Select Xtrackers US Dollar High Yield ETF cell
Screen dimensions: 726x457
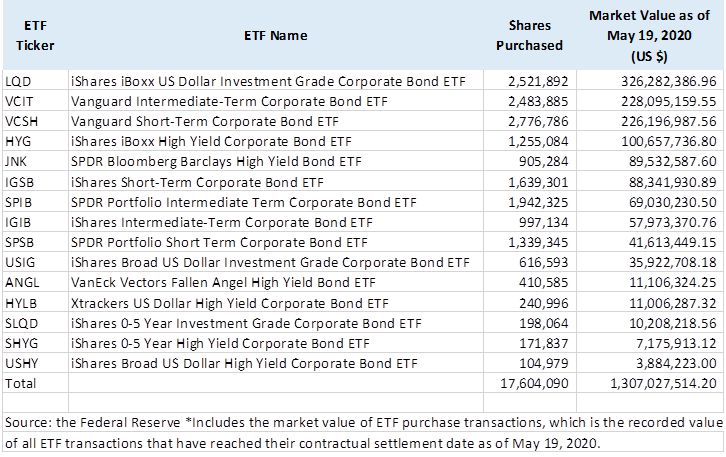pos(275,303)
